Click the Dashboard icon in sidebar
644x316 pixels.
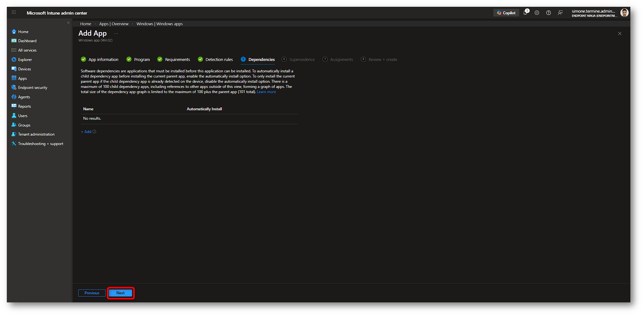pos(14,41)
